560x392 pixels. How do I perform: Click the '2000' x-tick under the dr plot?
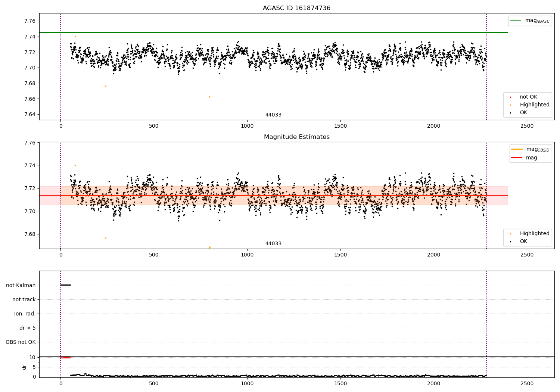tap(434, 383)
